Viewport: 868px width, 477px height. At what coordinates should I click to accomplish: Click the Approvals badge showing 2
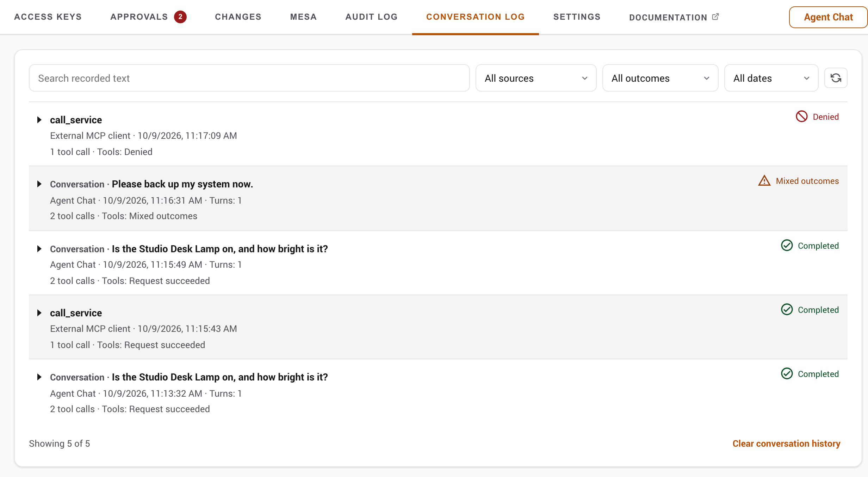pyautogui.click(x=180, y=17)
